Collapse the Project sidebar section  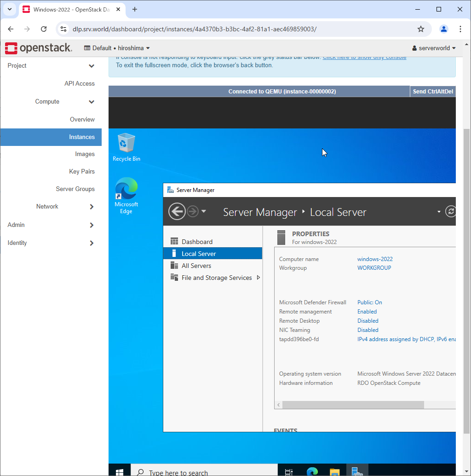(51, 65)
